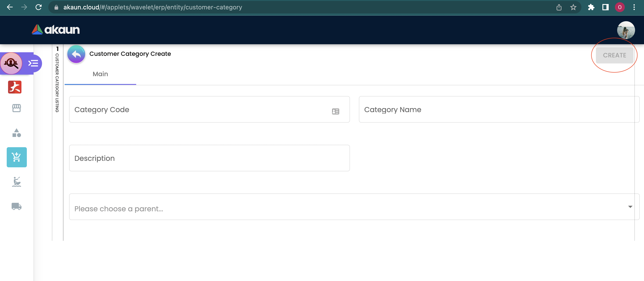Screen dimensions: 644x281
Task: Focus the Category Code field
Action: (200, 109)
